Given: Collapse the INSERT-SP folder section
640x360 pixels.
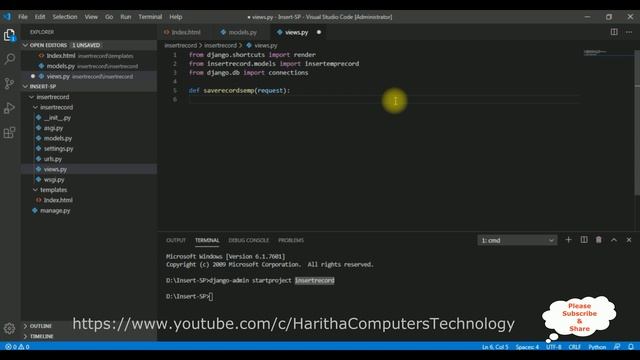Looking at the screenshot, I should [x=89, y=87].
